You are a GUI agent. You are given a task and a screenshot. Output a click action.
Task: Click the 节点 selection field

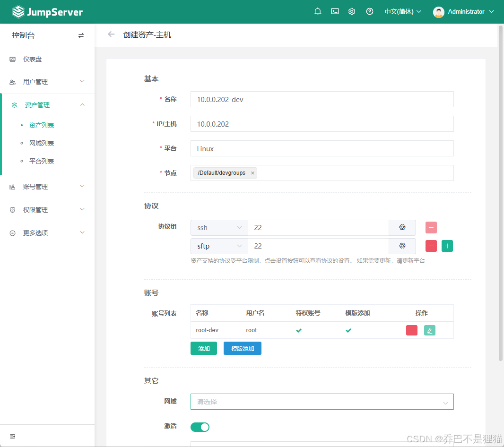[x=322, y=173]
